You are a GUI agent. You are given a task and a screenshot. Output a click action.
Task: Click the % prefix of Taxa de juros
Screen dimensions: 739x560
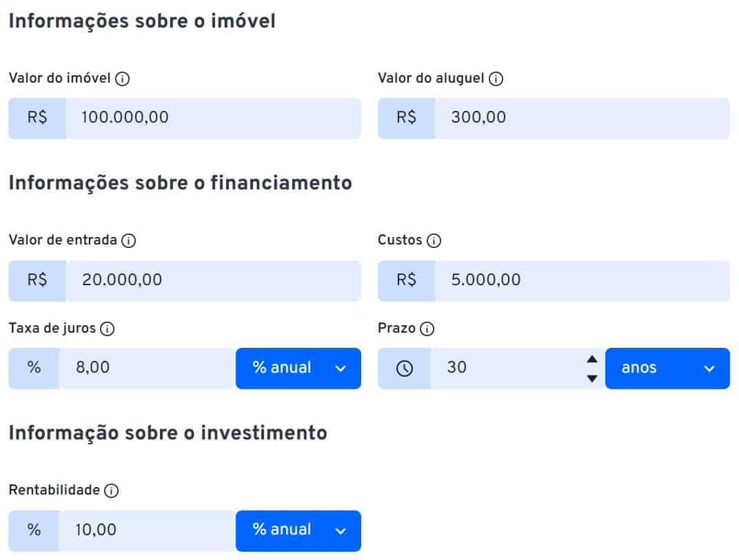pyautogui.click(x=33, y=368)
